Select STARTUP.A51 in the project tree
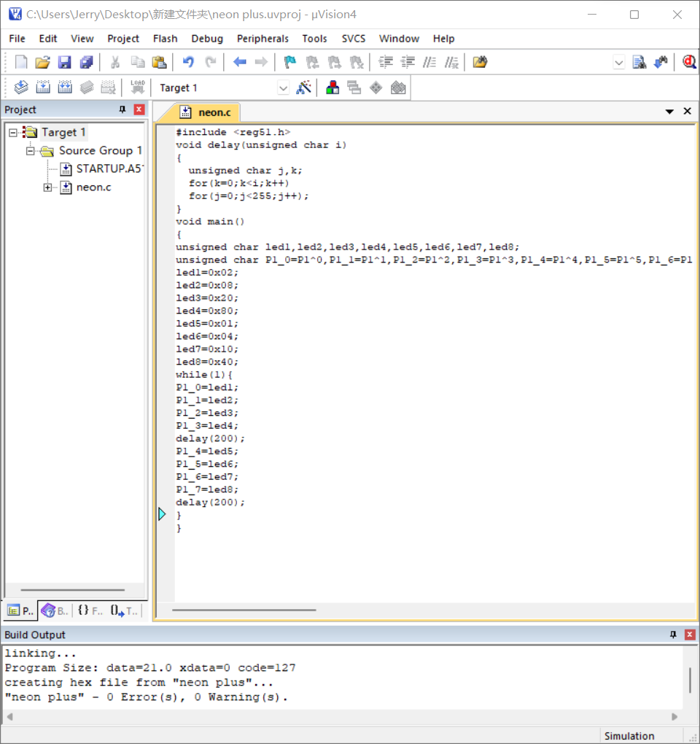 click(x=109, y=169)
